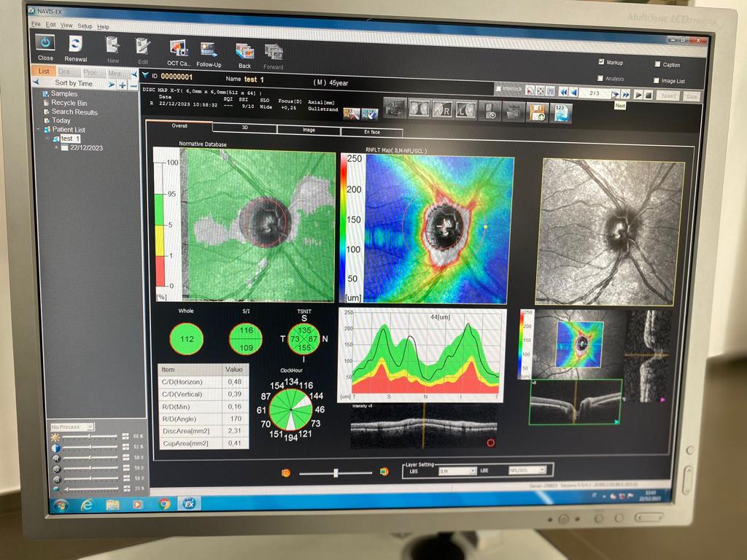The image size is (747, 560).
Task: Open Chrome from the Windows taskbar
Action: (x=164, y=503)
